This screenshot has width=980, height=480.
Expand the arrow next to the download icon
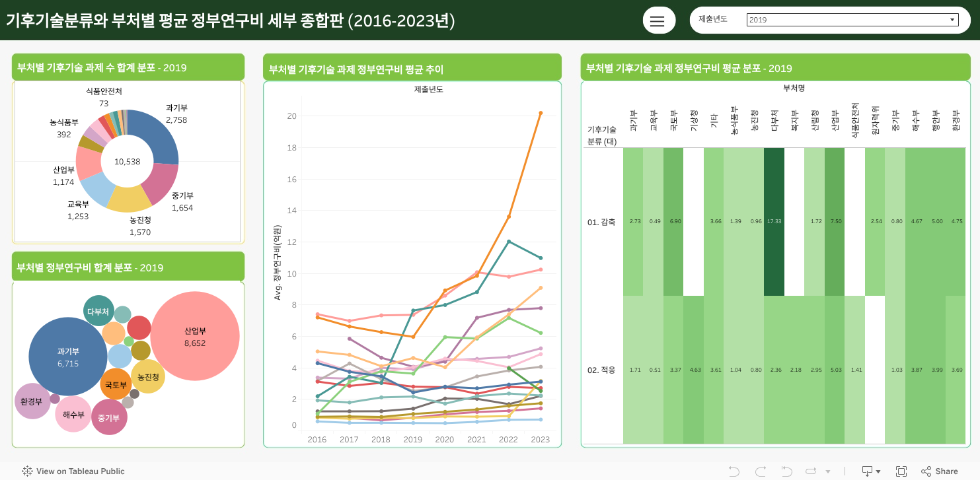pyautogui.click(x=880, y=471)
